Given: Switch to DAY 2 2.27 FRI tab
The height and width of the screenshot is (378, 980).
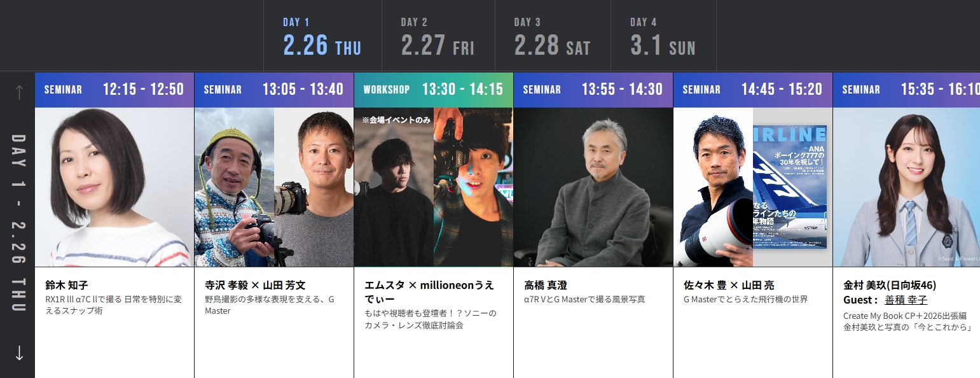Looking at the screenshot, I should click(438, 37).
